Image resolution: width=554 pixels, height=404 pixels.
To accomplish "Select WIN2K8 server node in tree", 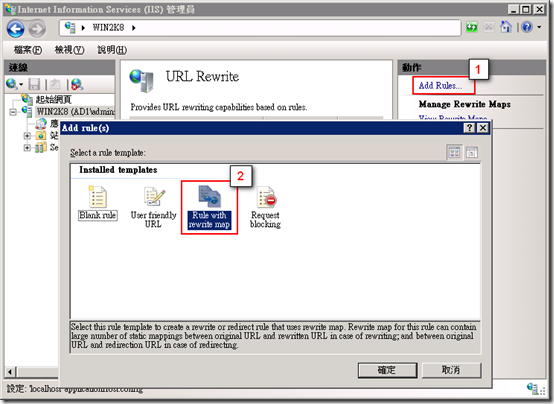I will 76,112.
